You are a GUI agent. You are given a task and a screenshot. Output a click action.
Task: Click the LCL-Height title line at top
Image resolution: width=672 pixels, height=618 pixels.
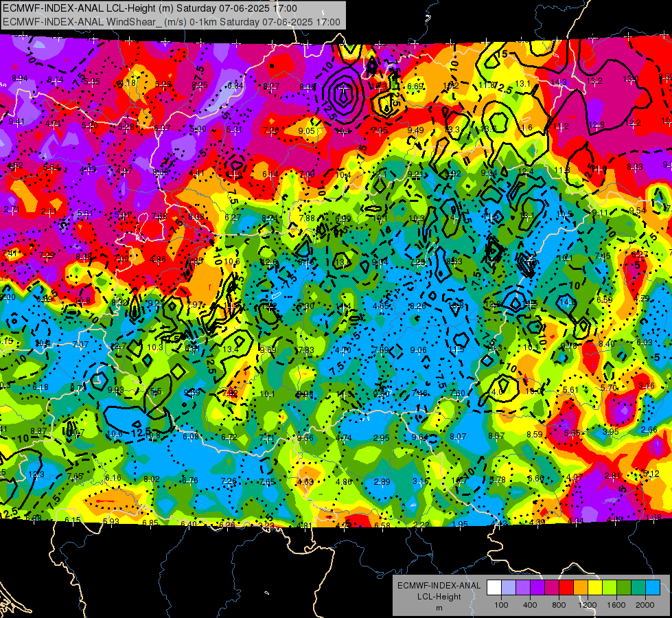tap(150, 8)
